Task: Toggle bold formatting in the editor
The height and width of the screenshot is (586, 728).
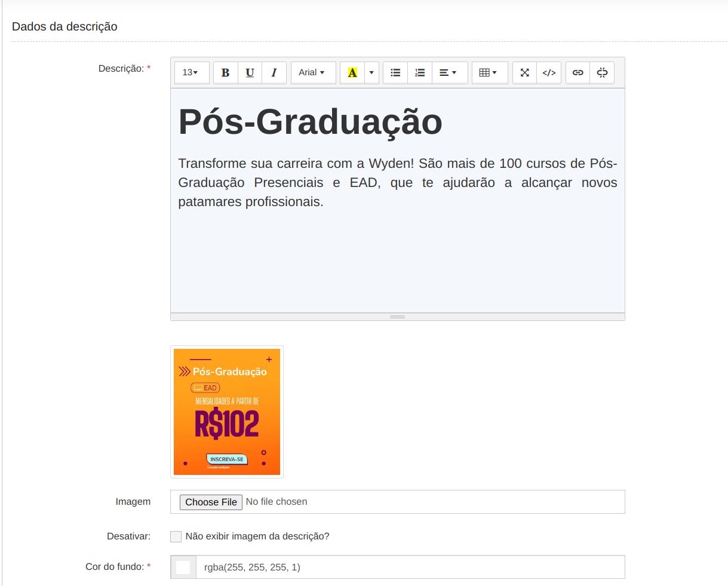Action: coord(225,72)
